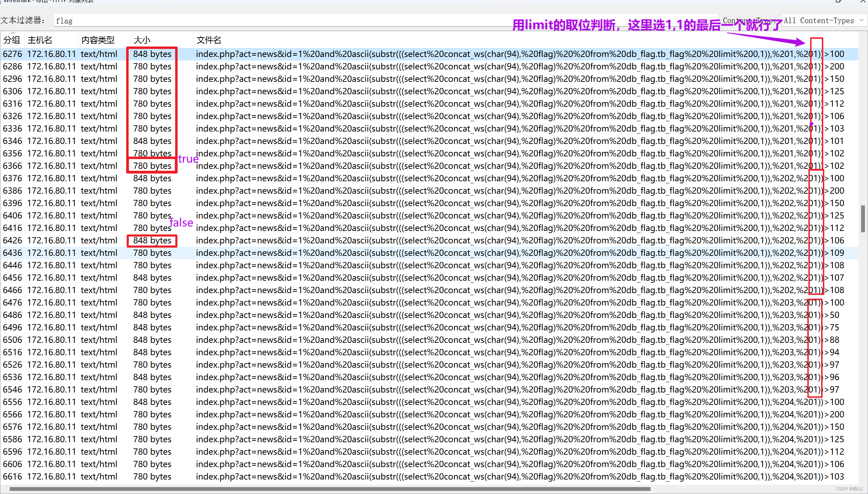
Task: Select the row for packet 6356
Action: tap(429, 153)
